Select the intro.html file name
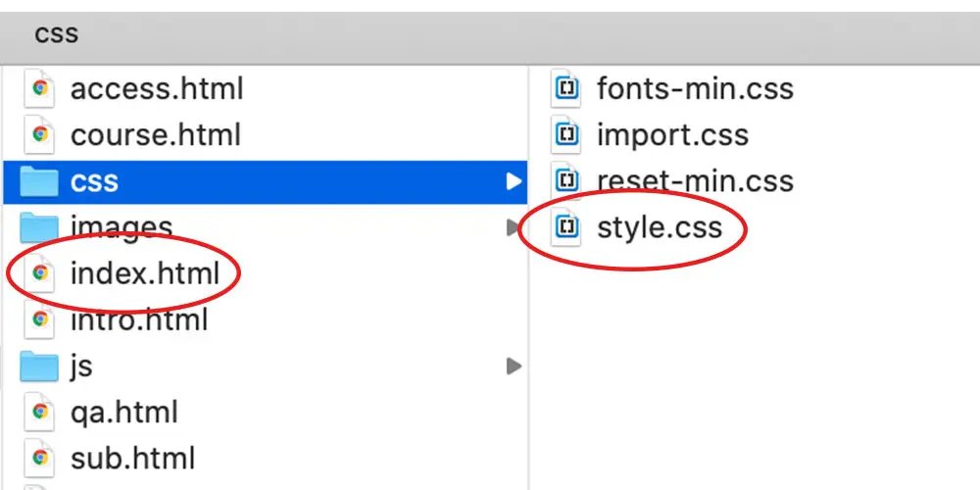This screenshot has height=490, width=980. 139,320
